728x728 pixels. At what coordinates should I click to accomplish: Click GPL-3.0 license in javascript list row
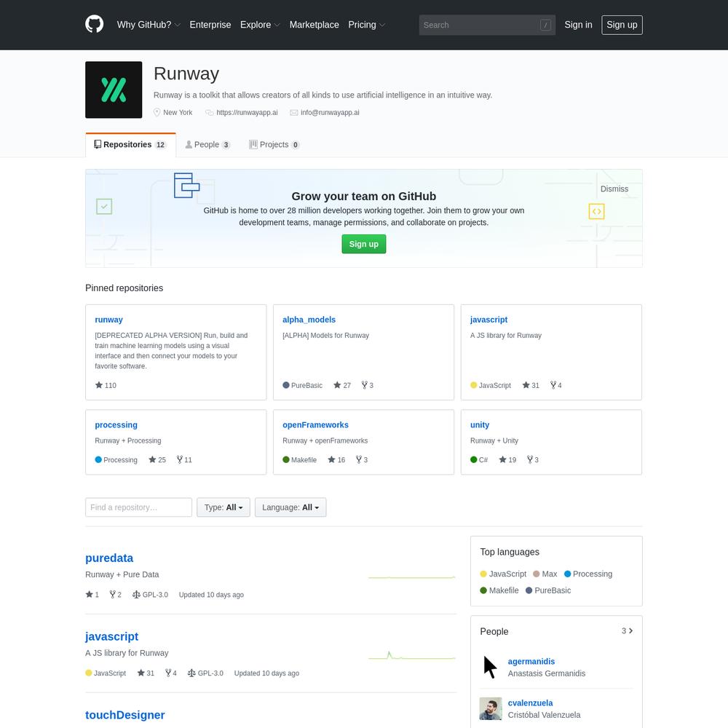tap(205, 673)
